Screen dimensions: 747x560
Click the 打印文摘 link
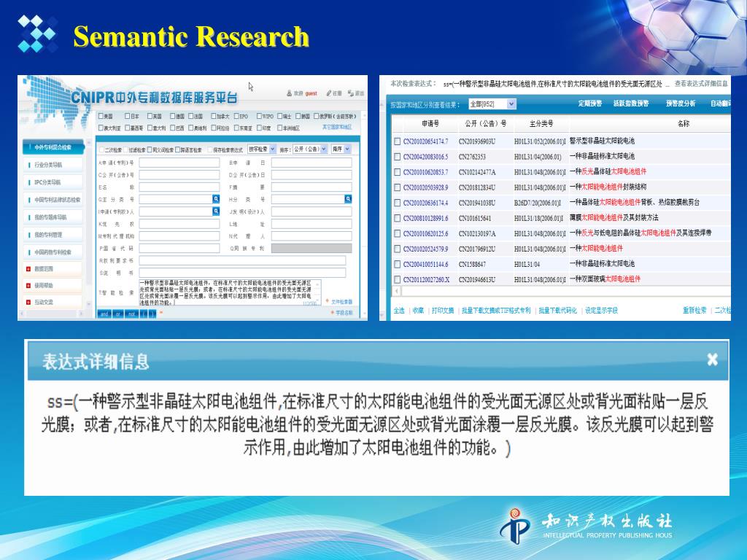click(443, 311)
